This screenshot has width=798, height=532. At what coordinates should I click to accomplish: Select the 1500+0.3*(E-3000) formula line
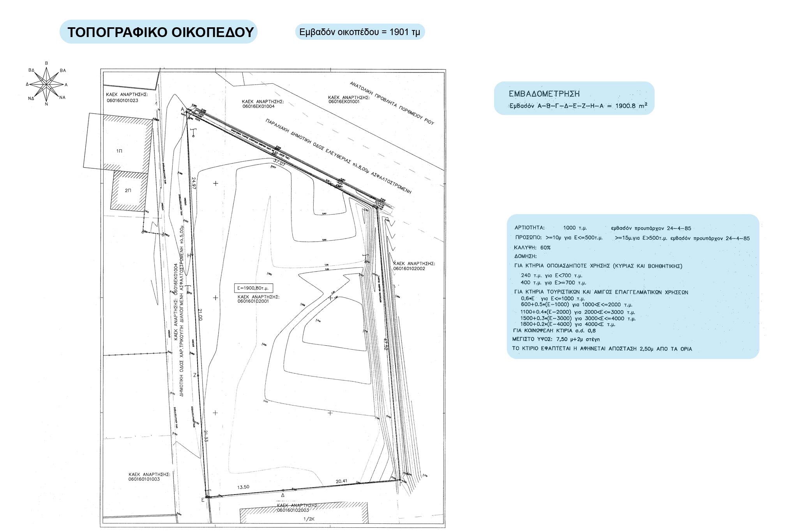coord(578,318)
